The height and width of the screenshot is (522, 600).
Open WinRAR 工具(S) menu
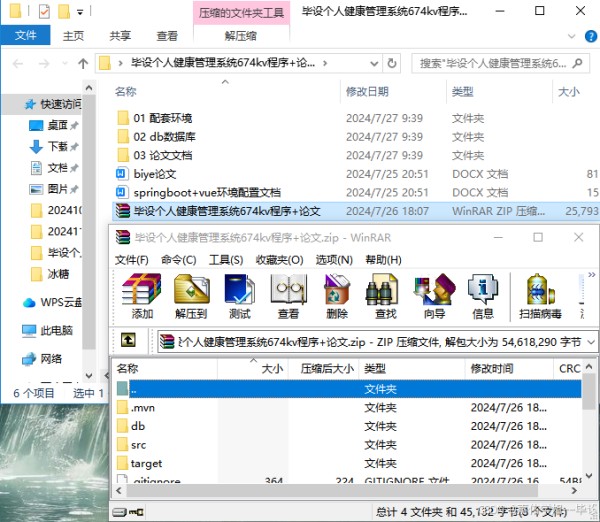tap(226, 260)
